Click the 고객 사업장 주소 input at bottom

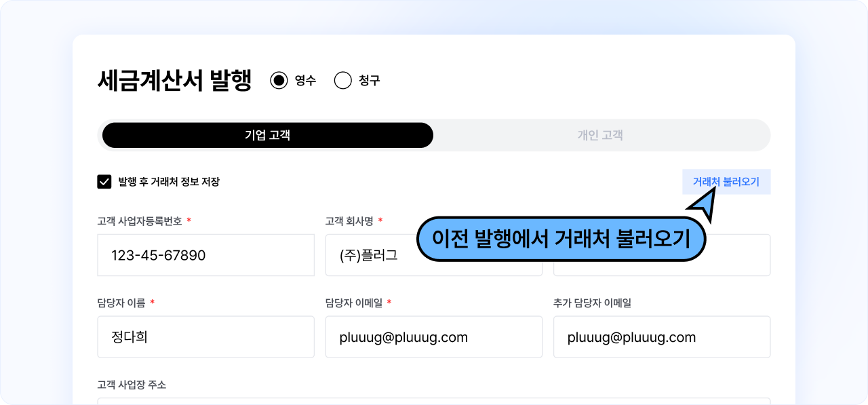(433, 401)
